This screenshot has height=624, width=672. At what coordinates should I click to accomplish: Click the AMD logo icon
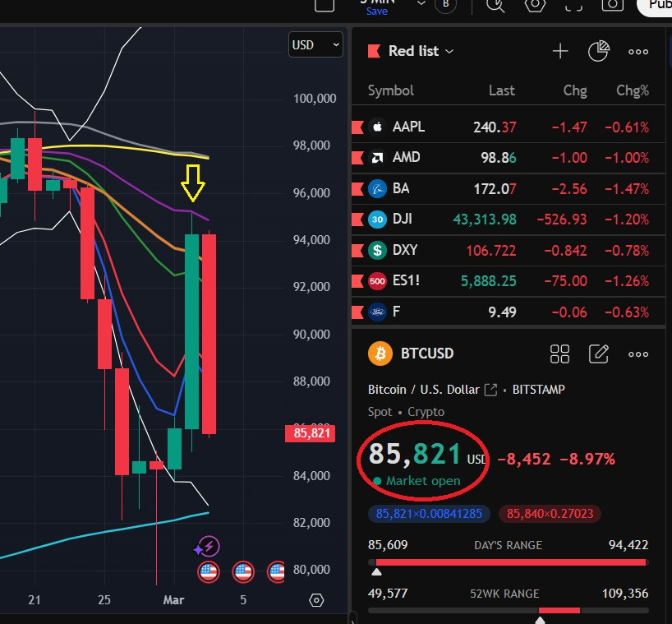(377, 158)
